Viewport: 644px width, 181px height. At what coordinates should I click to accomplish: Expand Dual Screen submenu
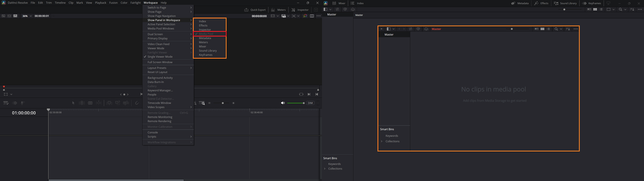tap(168, 34)
